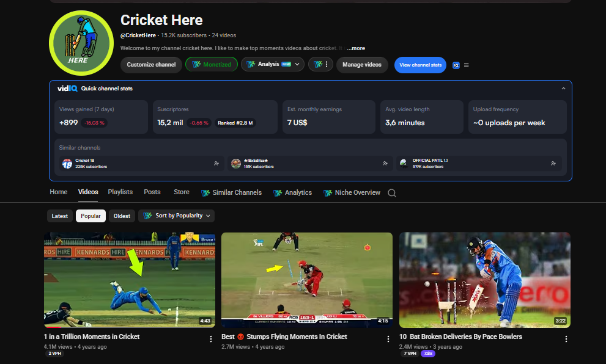
Task: Open options for Stumps Flying Moments video
Action: [388, 339]
